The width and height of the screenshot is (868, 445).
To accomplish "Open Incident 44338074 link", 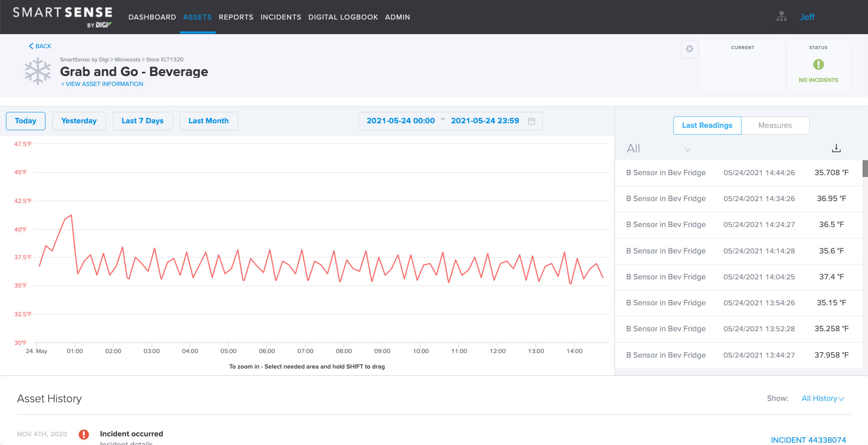I will click(x=808, y=440).
